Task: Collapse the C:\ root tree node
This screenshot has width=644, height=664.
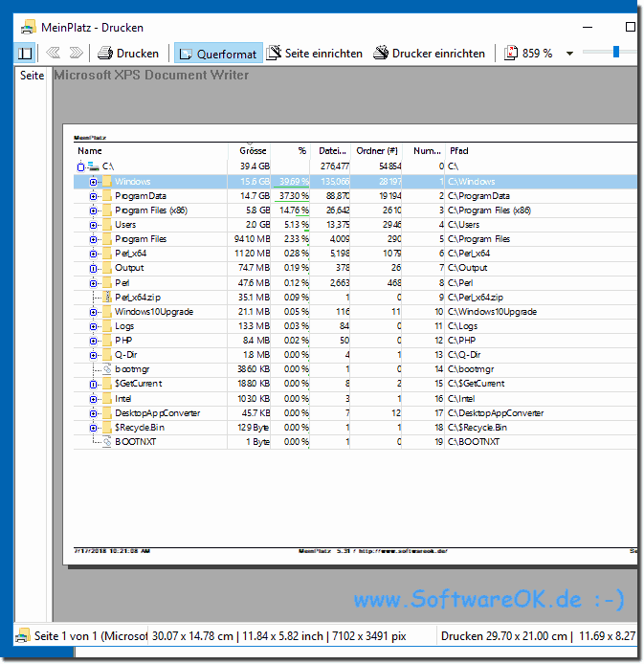Action: pos(80,166)
